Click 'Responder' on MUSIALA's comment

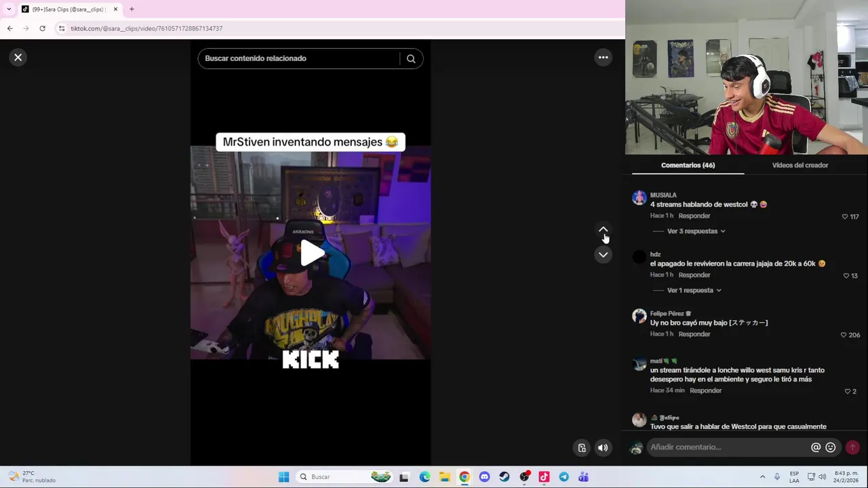694,216
